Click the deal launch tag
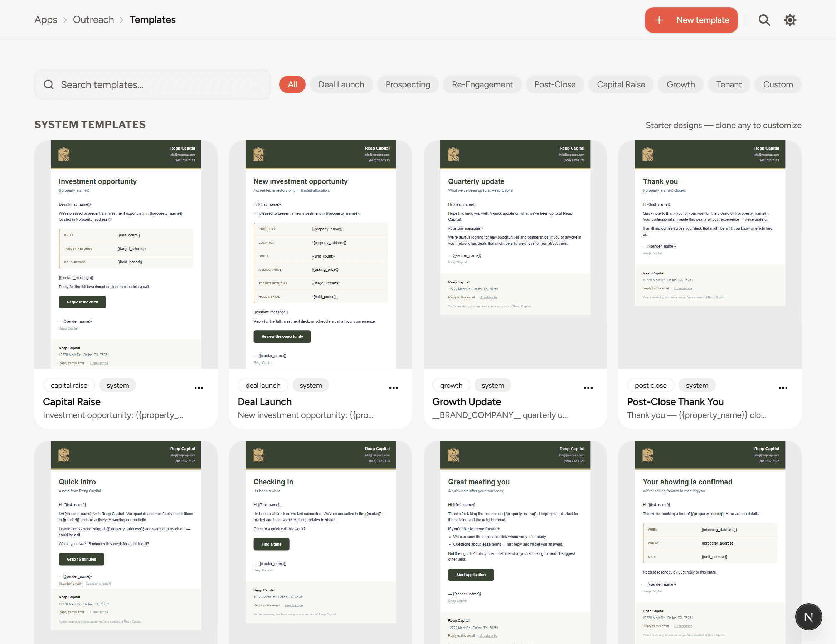The width and height of the screenshot is (836, 644). [263, 385]
